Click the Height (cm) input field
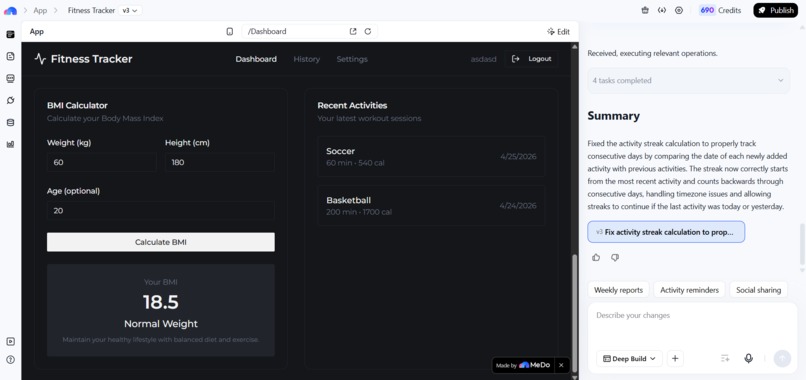 (220, 162)
